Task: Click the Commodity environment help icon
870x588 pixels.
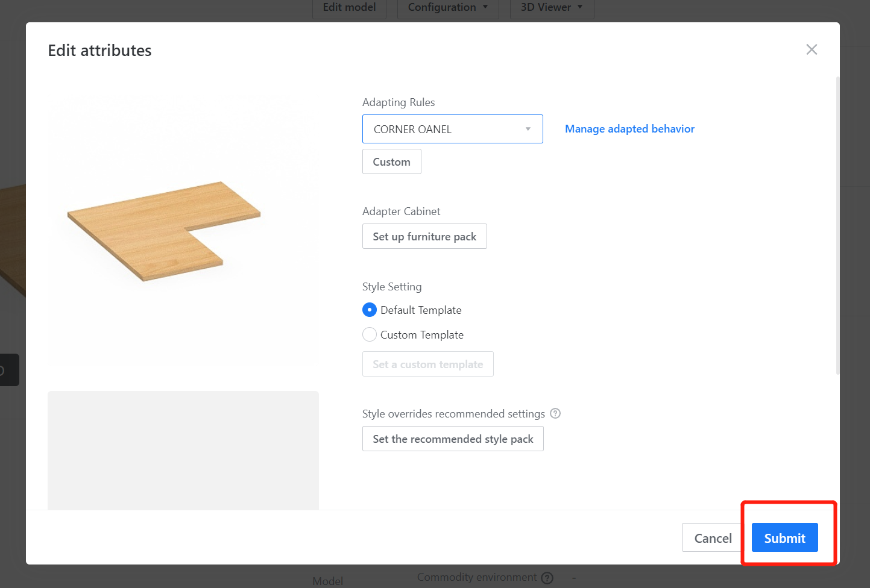Action: click(547, 578)
